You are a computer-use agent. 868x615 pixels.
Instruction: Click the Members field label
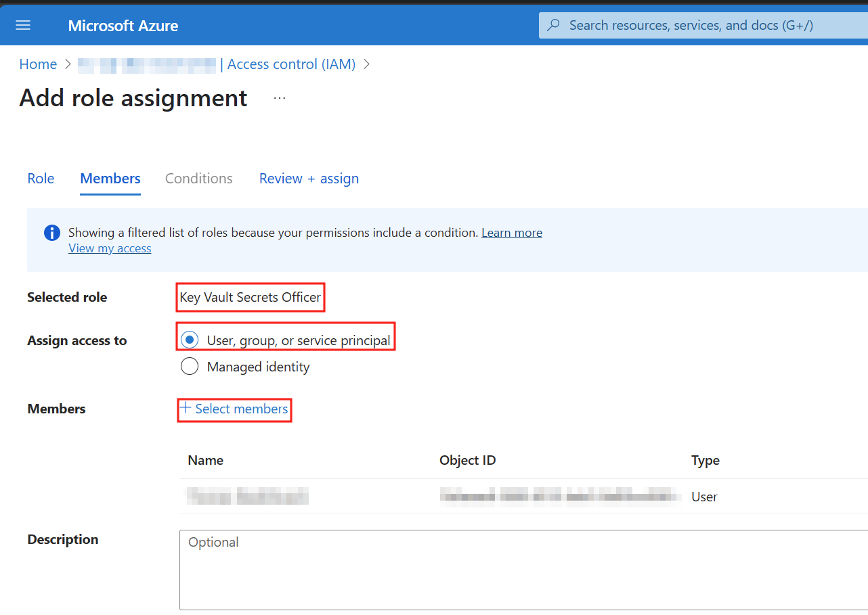click(56, 409)
